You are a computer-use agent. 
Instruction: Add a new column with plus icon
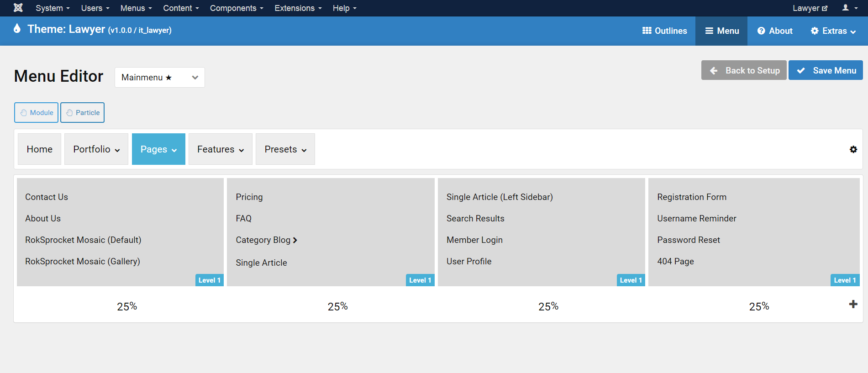coord(853,305)
